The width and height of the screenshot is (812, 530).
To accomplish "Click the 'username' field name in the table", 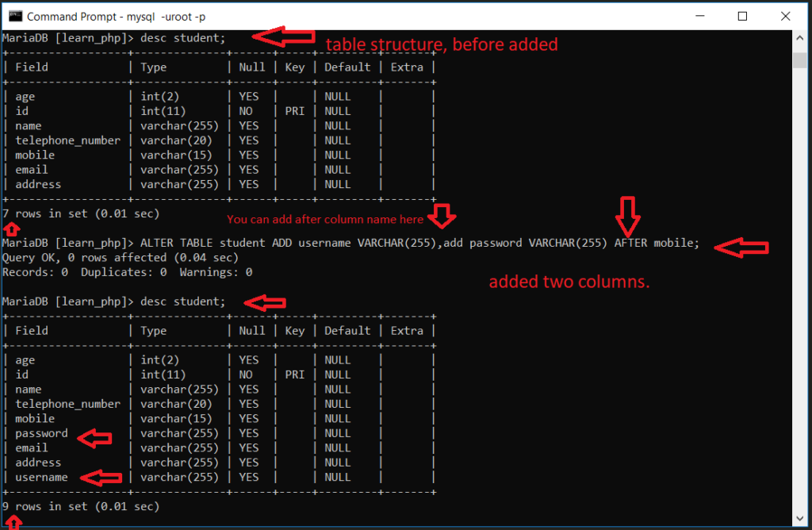I will (x=41, y=477).
